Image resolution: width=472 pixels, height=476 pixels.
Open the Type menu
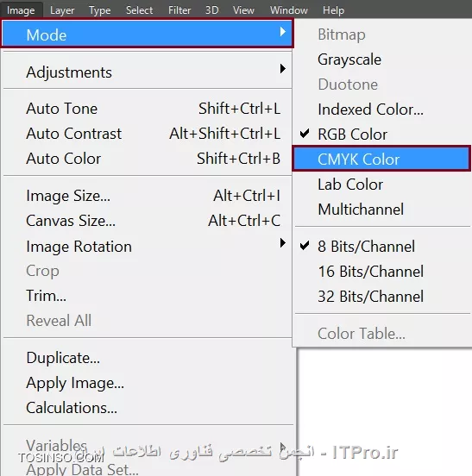pyautogui.click(x=99, y=10)
